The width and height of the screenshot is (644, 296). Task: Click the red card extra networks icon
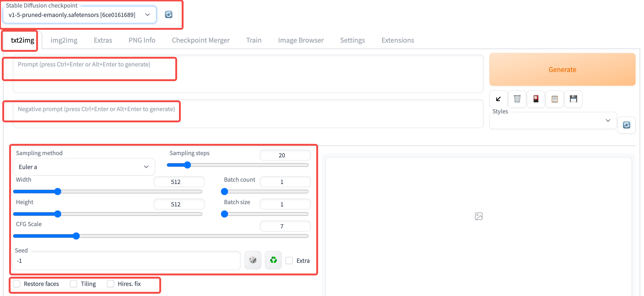pyautogui.click(x=535, y=99)
